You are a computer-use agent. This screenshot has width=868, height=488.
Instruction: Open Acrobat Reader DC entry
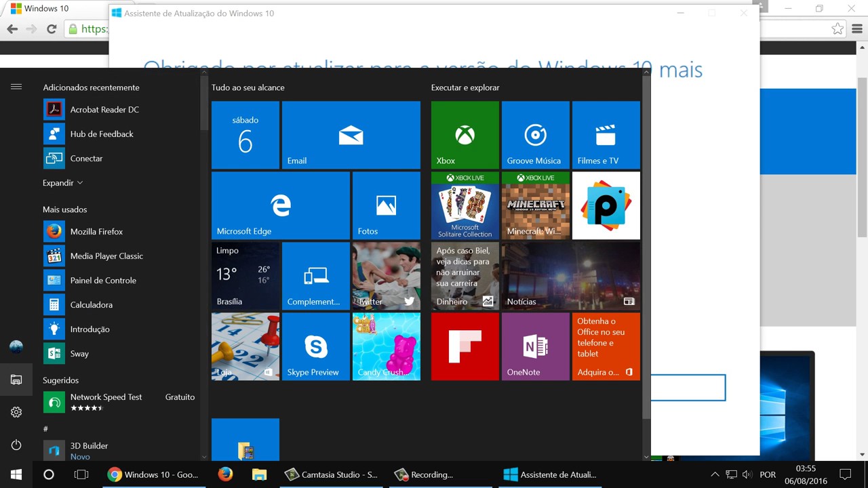pyautogui.click(x=104, y=110)
